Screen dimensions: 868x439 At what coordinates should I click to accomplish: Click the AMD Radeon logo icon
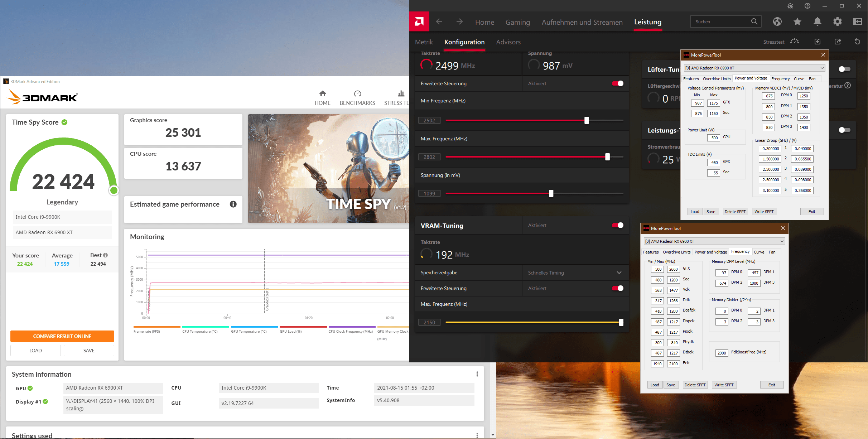coord(419,21)
